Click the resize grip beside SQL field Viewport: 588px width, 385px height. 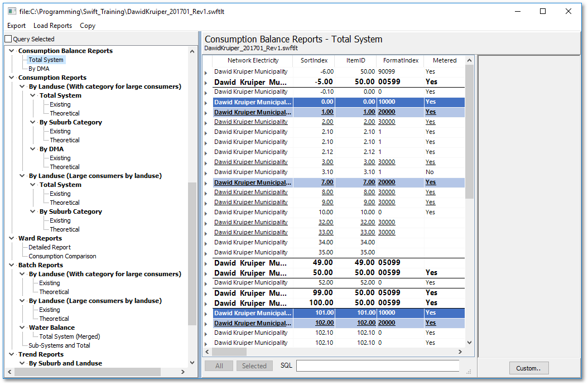click(469, 372)
